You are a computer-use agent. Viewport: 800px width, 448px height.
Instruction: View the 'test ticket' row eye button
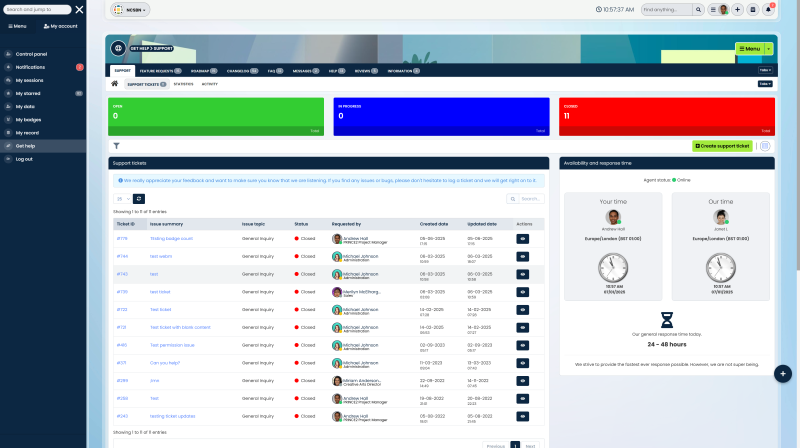[522, 292]
